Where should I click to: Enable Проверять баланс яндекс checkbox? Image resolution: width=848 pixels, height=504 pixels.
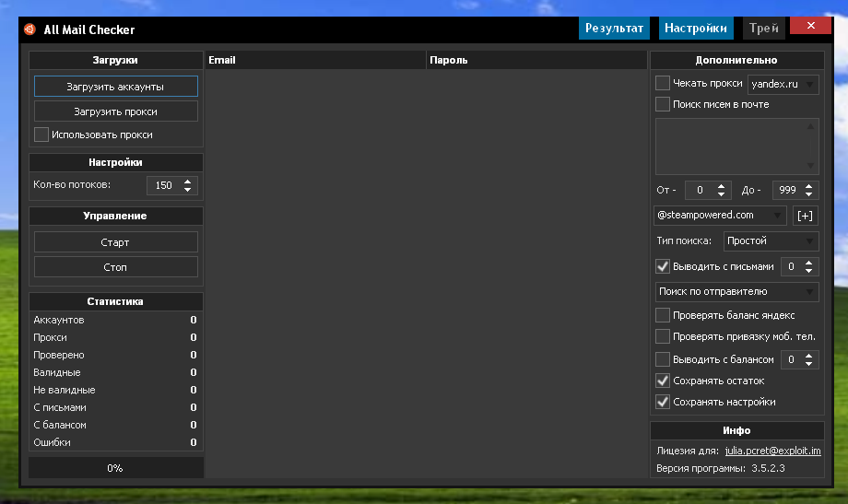click(x=663, y=315)
